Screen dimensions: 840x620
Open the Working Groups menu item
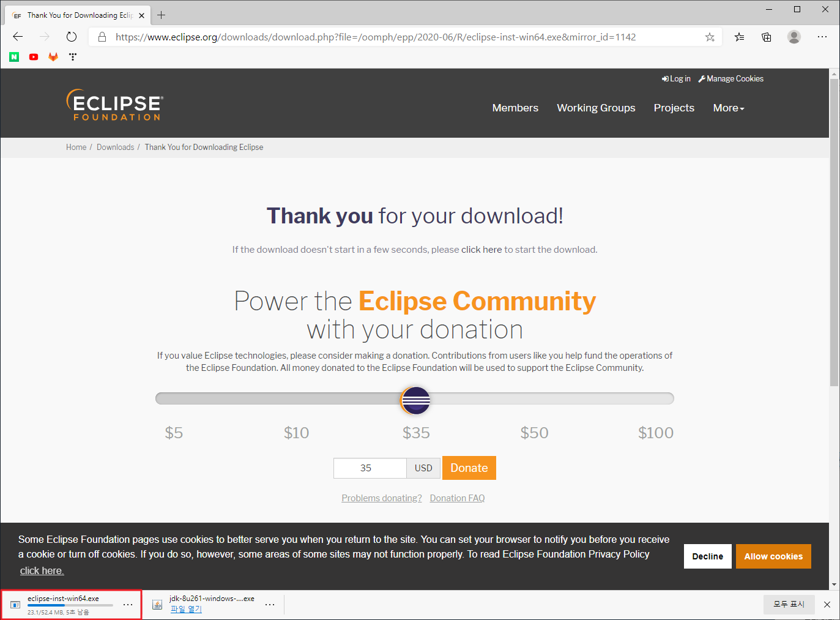click(596, 108)
